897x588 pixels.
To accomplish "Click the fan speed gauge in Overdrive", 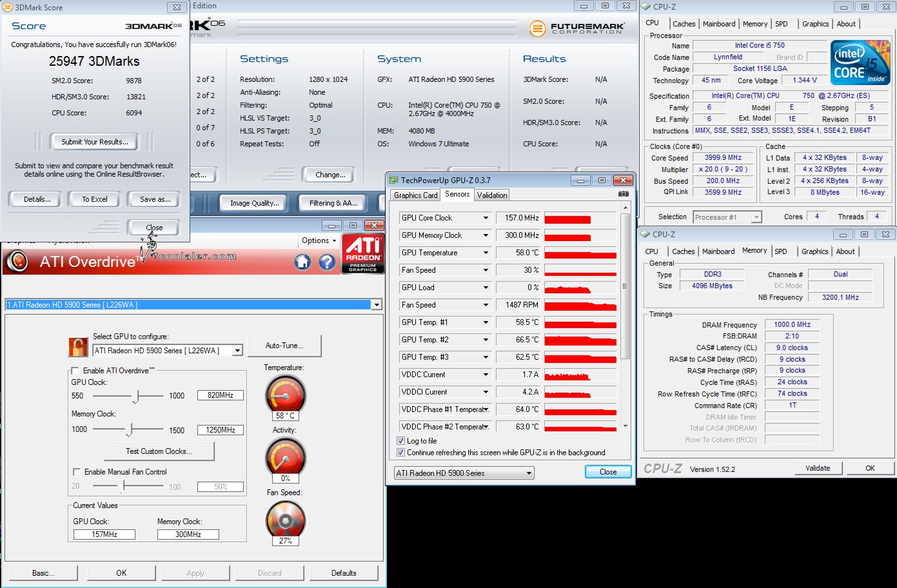I will point(285,518).
